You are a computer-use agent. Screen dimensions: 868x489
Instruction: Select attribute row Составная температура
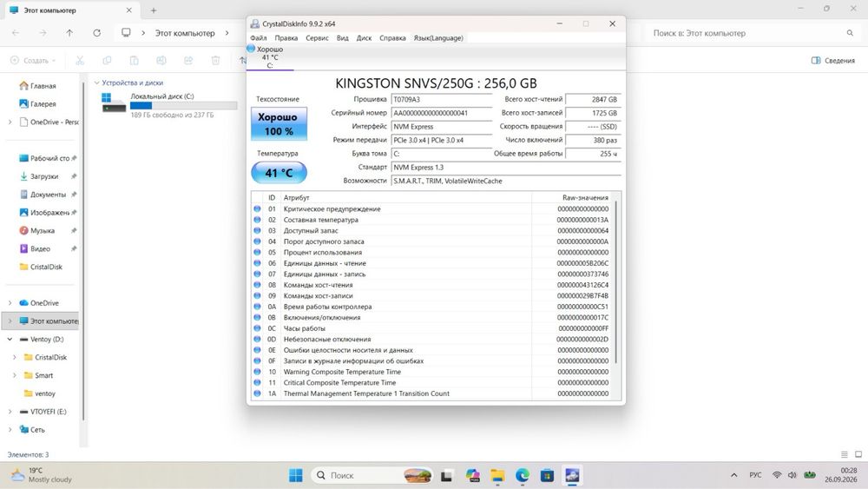(431, 220)
